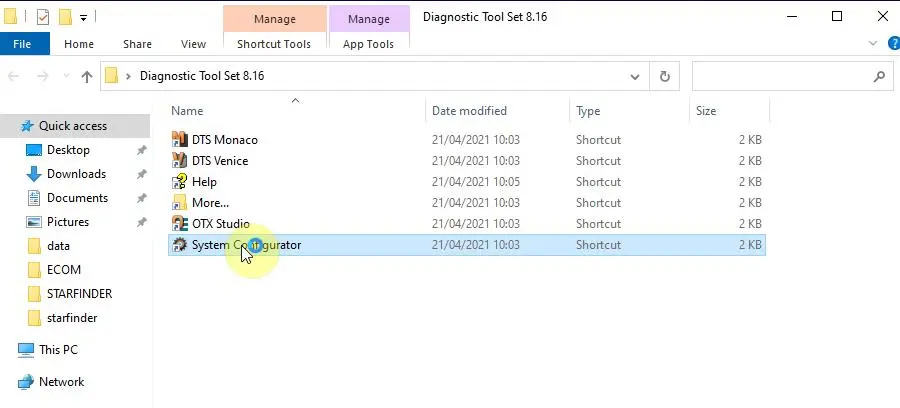
Task: Open the recent locations dropdown arrow
Action: tap(66, 76)
